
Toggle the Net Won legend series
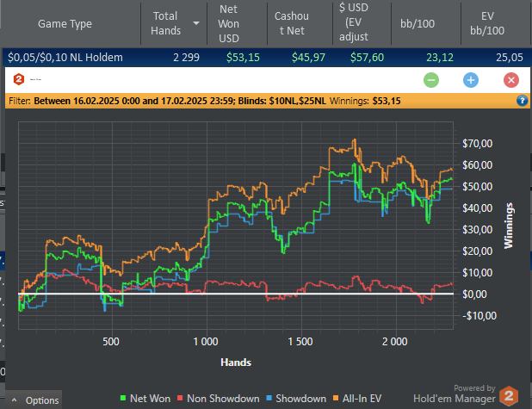[x=145, y=398]
